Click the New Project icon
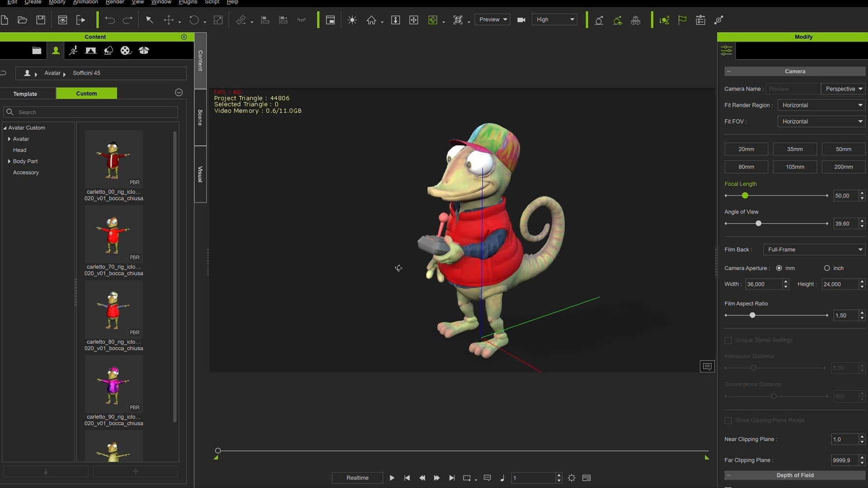The image size is (868, 488). (x=5, y=20)
